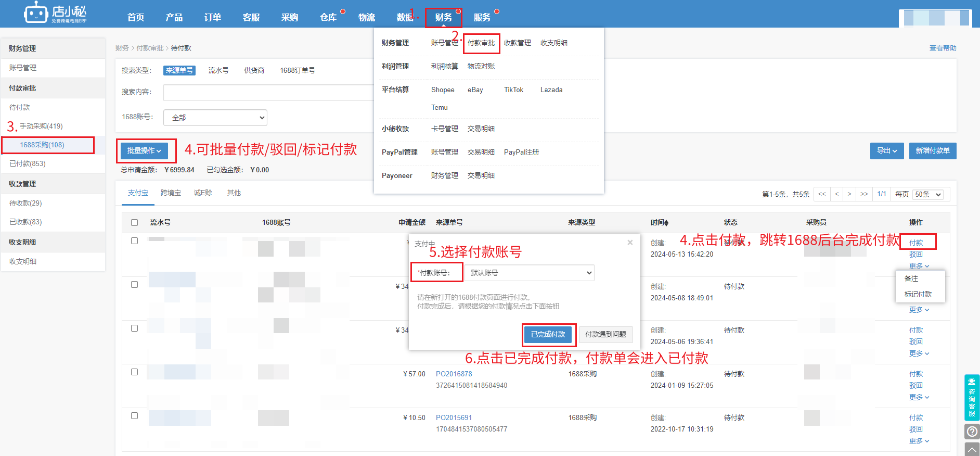Click the help question mark icon
This screenshot has width=980, height=456.
point(972,432)
